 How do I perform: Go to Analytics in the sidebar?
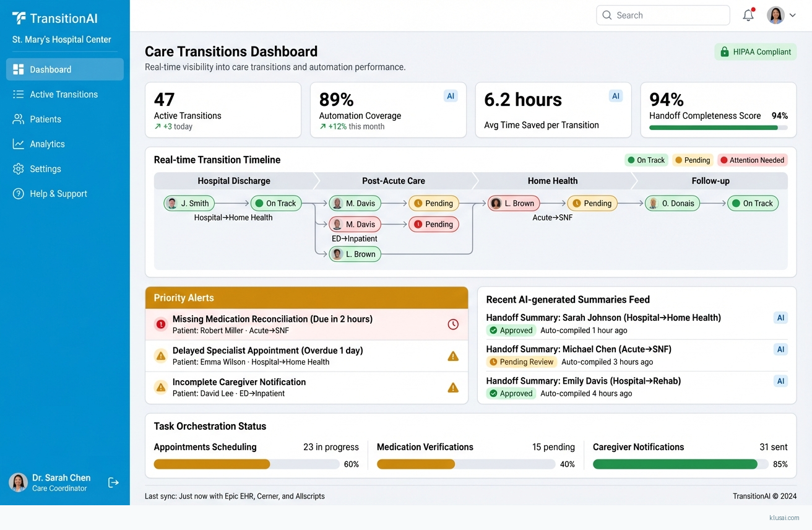pos(47,144)
